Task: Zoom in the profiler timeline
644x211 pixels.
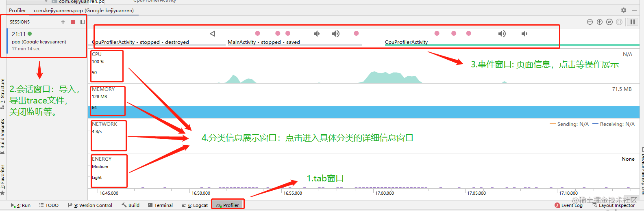Action: [x=600, y=22]
